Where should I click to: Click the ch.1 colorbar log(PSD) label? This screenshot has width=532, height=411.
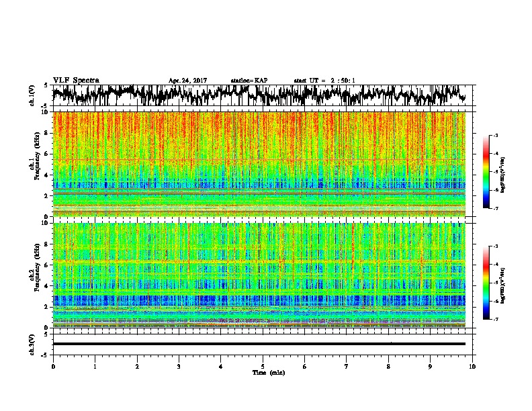pyautogui.click(x=502, y=175)
